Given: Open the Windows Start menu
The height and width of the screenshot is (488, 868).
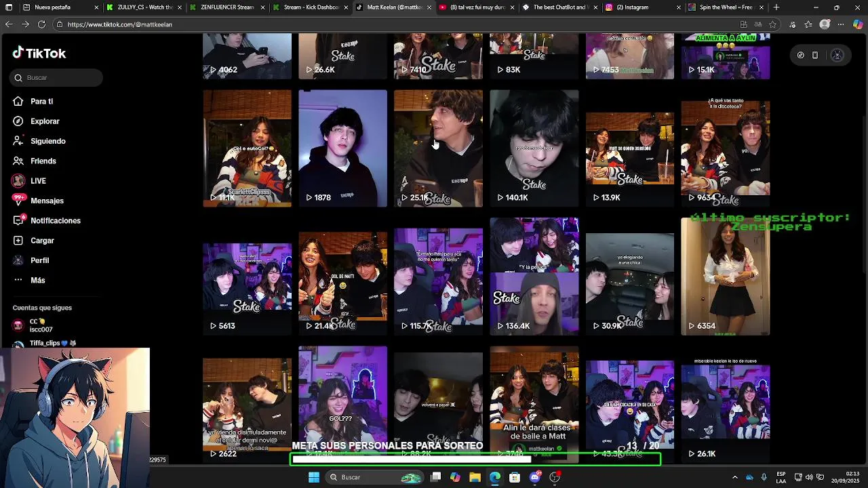Looking at the screenshot, I should coord(314,477).
